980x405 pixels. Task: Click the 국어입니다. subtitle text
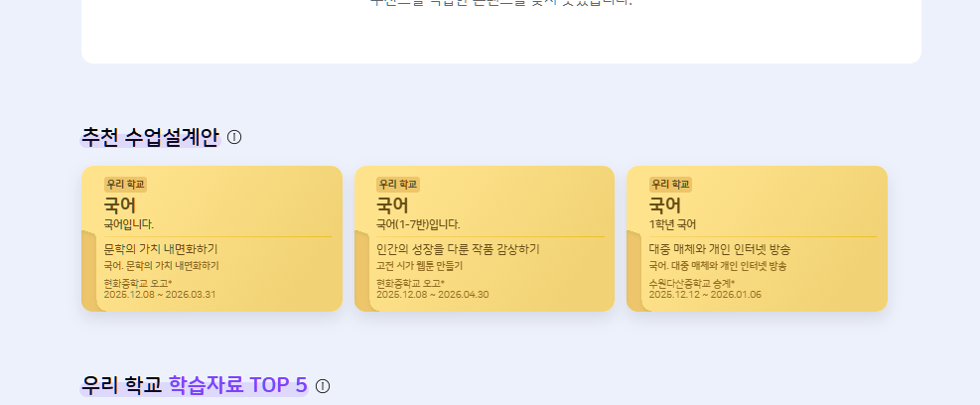tap(129, 224)
